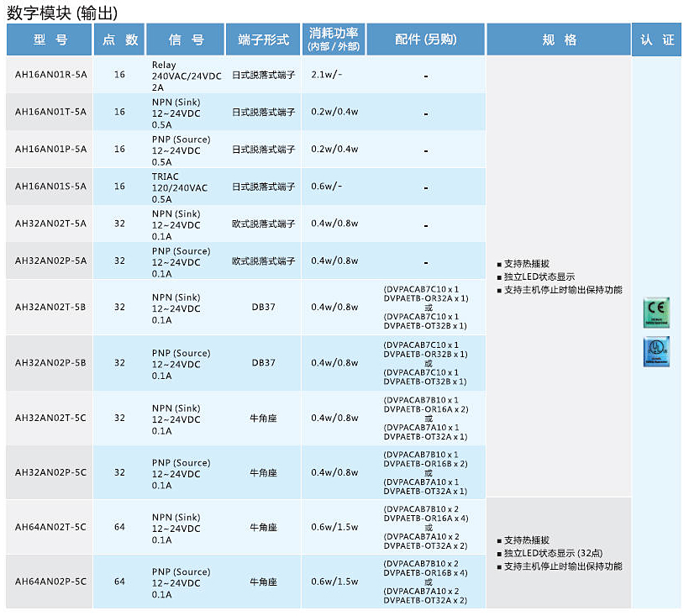Click the 日式脱落式端子 terminal cell for AH16AN01R-5A
689x616 pixels.
pyautogui.click(x=263, y=75)
